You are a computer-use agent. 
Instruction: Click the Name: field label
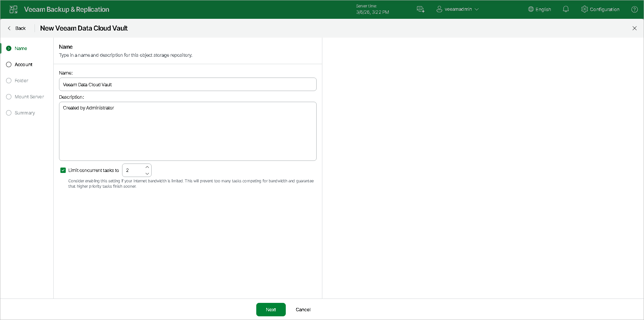pyautogui.click(x=66, y=73)
